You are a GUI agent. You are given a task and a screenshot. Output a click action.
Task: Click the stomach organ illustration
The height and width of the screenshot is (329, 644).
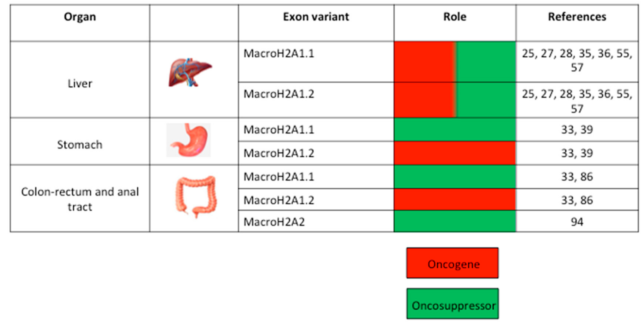click(189, 140)
